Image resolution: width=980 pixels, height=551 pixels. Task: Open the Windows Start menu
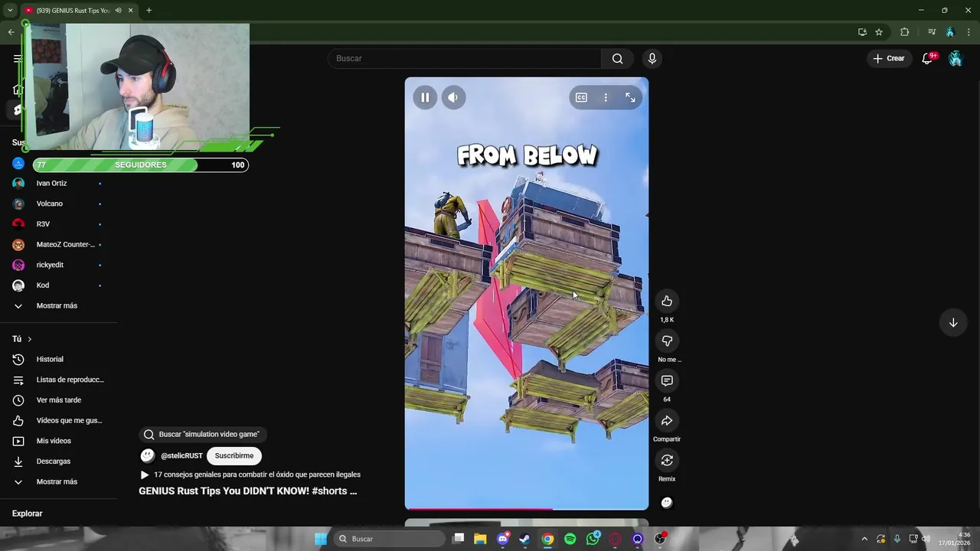(x=321, y=539)
